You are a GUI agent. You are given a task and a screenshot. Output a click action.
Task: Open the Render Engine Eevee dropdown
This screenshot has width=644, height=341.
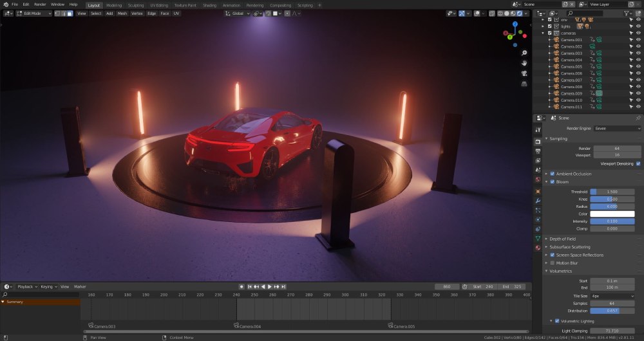click(x=618, y=129)
